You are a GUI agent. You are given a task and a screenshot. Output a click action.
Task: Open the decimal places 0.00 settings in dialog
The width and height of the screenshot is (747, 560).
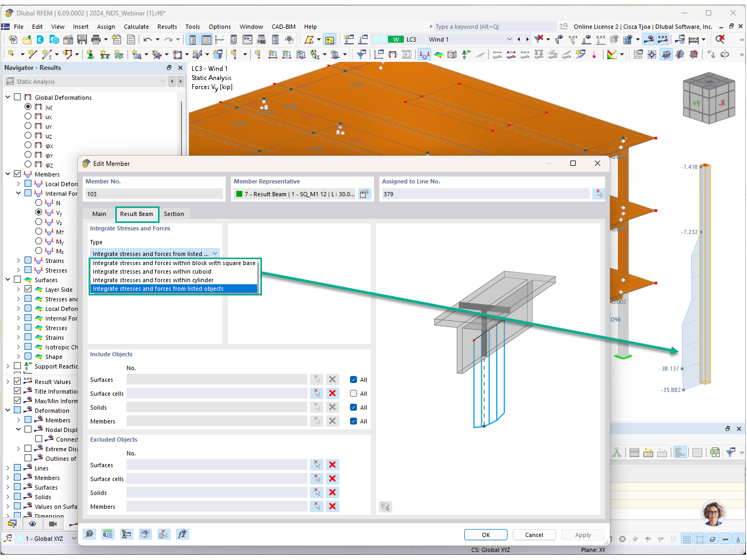(x=107, y=534)
